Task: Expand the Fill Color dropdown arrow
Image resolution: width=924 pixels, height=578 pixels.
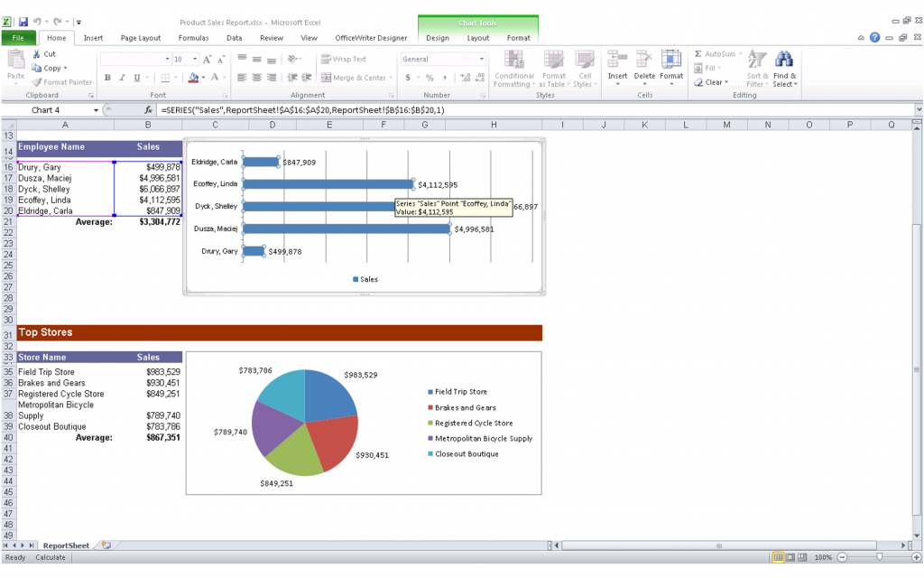Action: pyautogui.click(x=203, y=79)
